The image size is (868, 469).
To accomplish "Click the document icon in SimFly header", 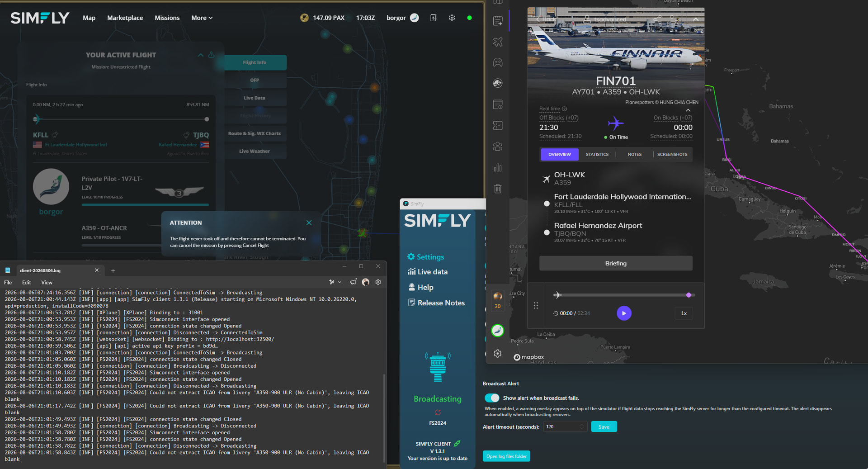I will tap(433, 18).
